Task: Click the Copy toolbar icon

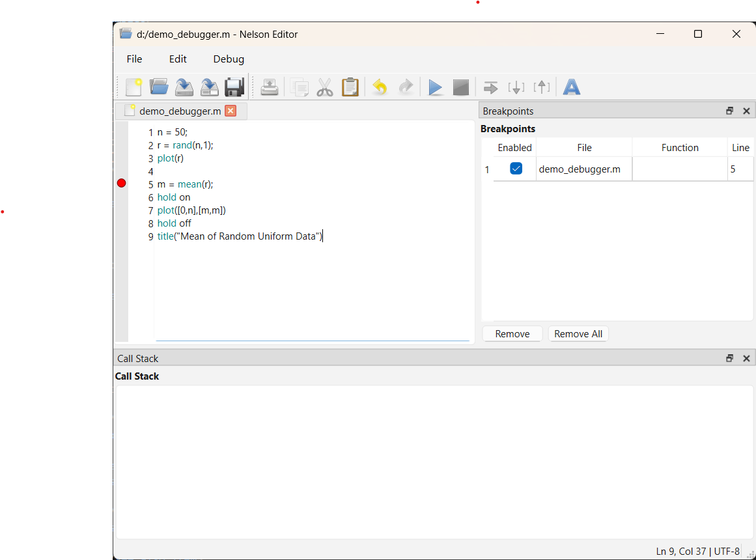Action: pyautogui.click(x=300, y=87)
